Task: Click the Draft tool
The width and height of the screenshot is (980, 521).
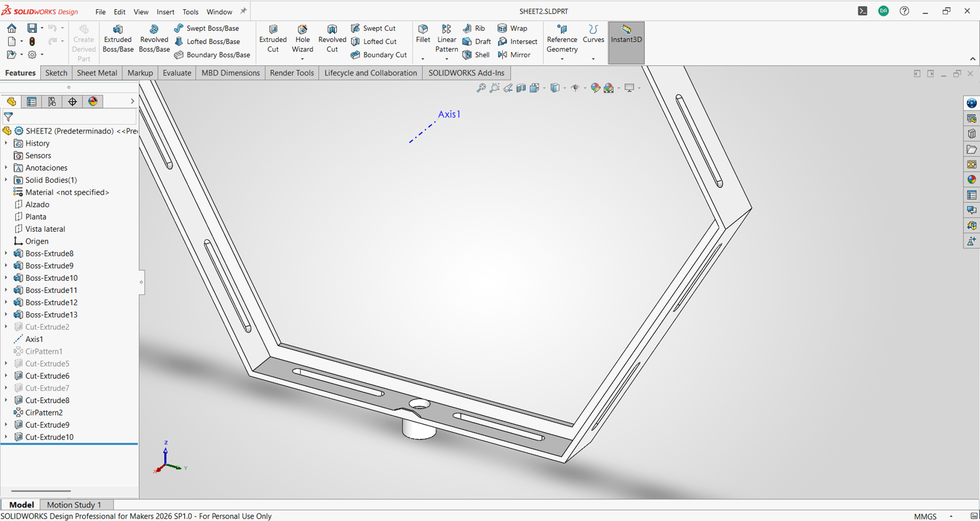Action: [477, 41]
